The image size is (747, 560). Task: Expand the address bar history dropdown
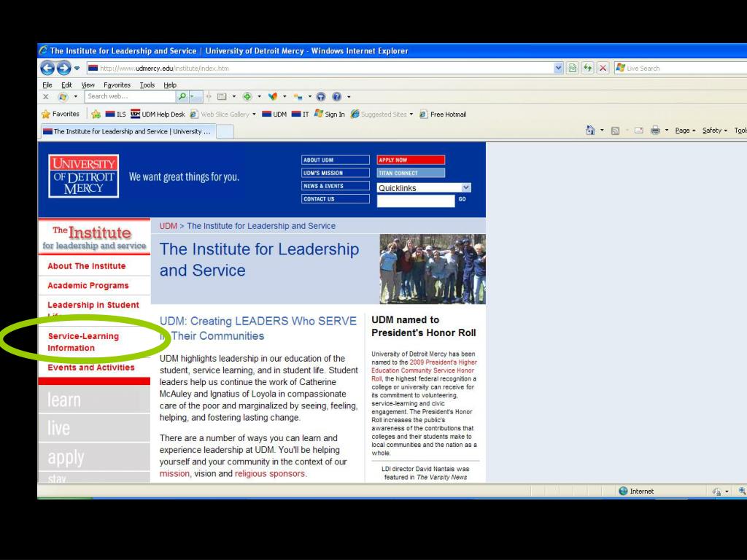click(x=559, y=68)
